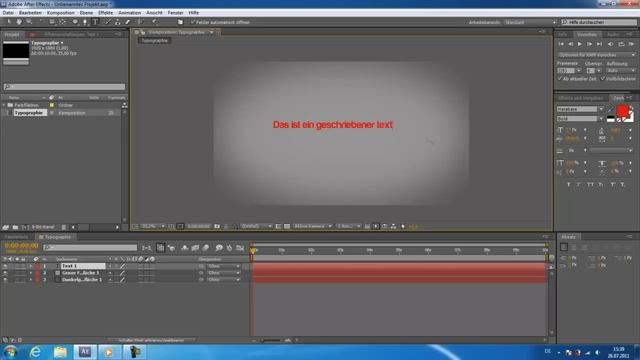Image resolution: width=640 pixels, height=360 pixels.
Task: Play the RAM preview with play button
Action: click(x=580, y=44)
